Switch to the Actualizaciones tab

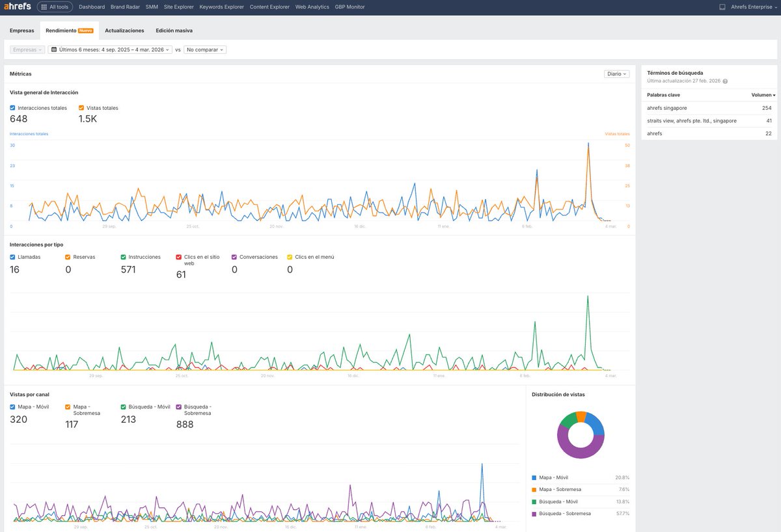(x=124, y=31)
